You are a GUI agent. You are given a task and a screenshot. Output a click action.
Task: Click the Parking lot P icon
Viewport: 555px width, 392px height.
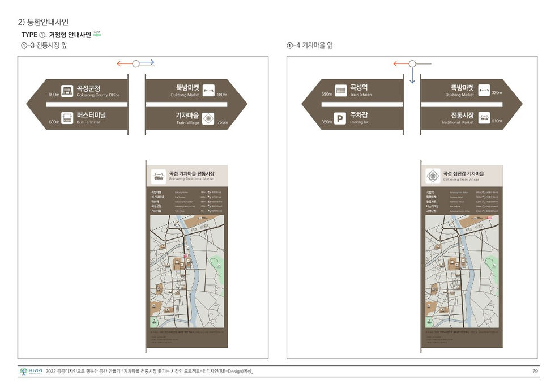[x=340, y=118]
